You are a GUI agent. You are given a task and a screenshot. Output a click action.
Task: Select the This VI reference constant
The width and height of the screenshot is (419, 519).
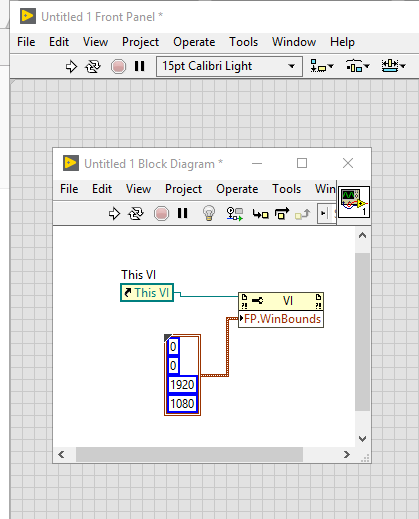click(147, 293)
